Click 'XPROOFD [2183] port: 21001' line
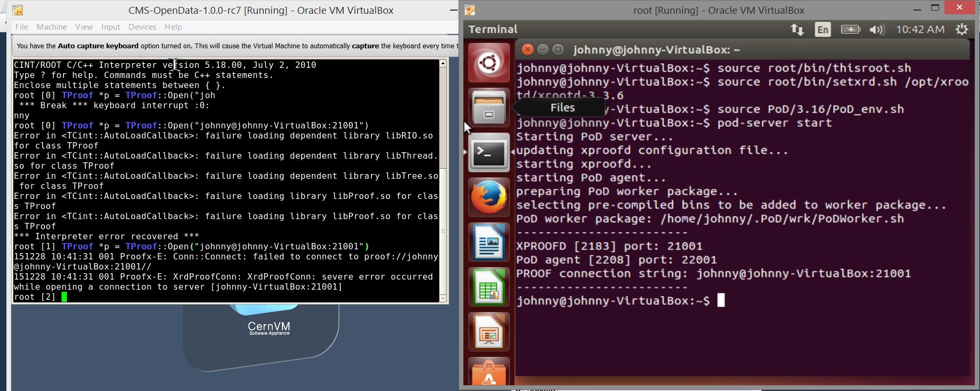980x391 pixels. coord(609,246)
